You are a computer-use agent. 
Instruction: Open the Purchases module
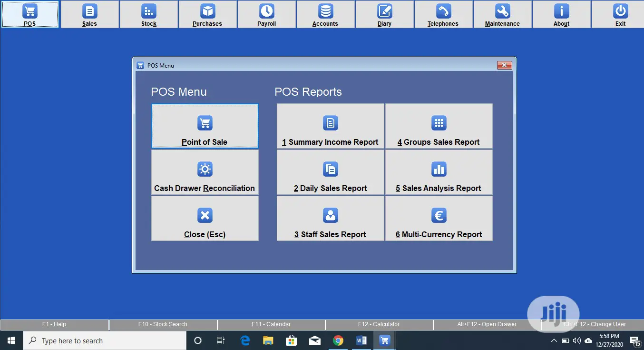(x=207, y=14)
